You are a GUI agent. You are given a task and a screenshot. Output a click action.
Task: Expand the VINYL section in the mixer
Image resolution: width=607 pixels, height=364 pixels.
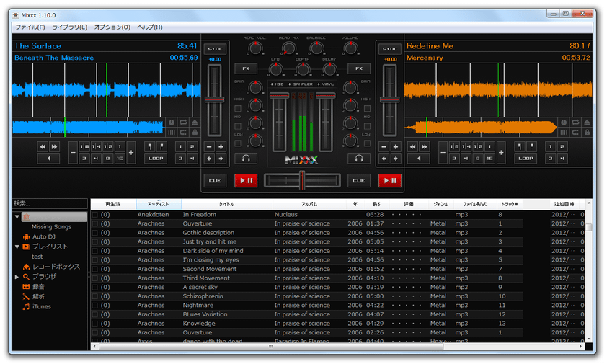pyautogui.click(x=325, y=84)
